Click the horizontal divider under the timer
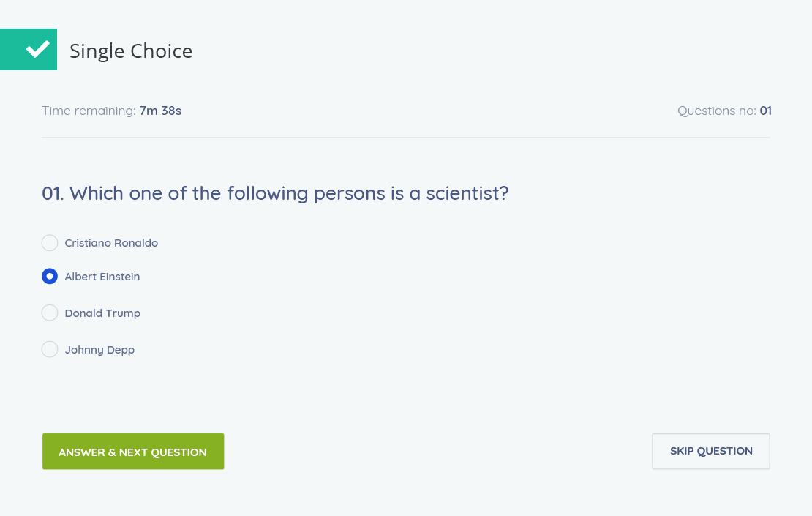Viewport: 812px width, 516px height. click(406, 138)
